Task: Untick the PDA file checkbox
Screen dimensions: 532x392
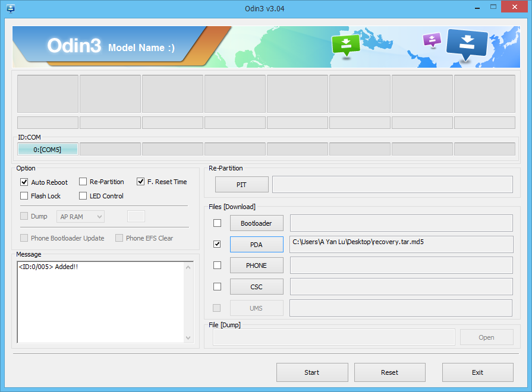Action: (217, 244)
